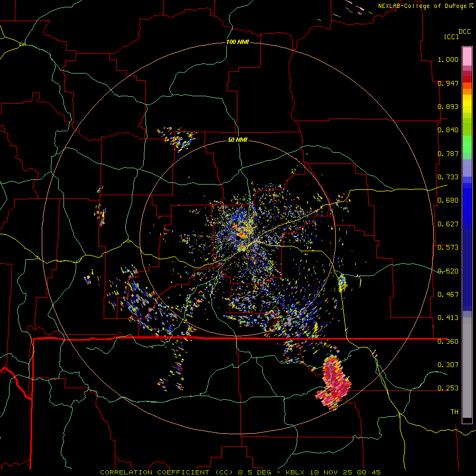Click the 0.413 scale value

(x=448, y=318)
